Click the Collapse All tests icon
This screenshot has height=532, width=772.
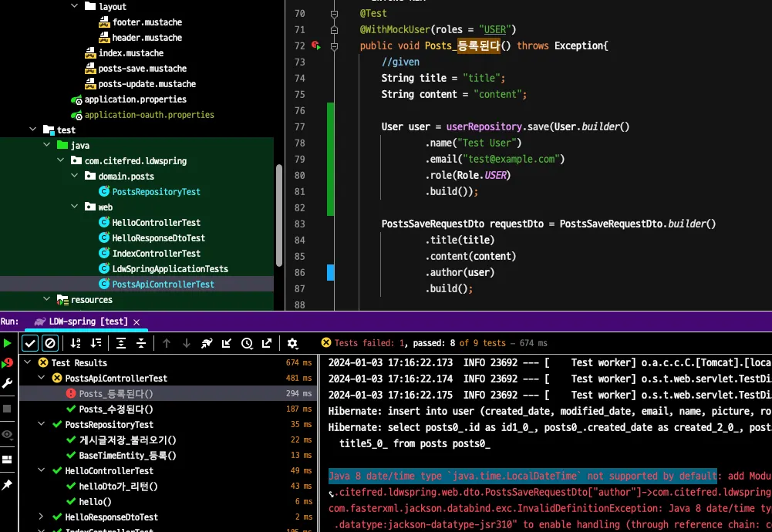pos(141,343)
